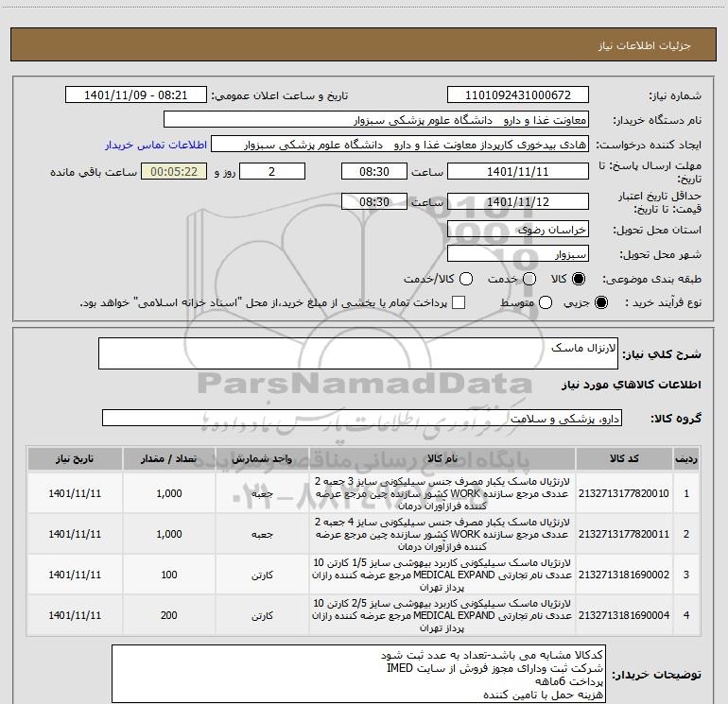Select the کالا radio button

pos(579,279)
